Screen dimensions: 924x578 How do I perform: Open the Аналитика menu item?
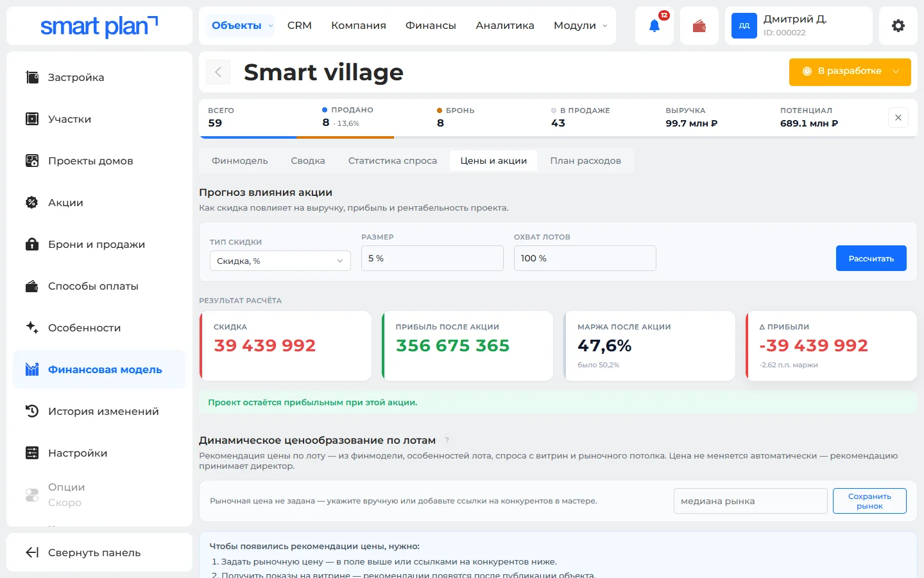point(505,26)
